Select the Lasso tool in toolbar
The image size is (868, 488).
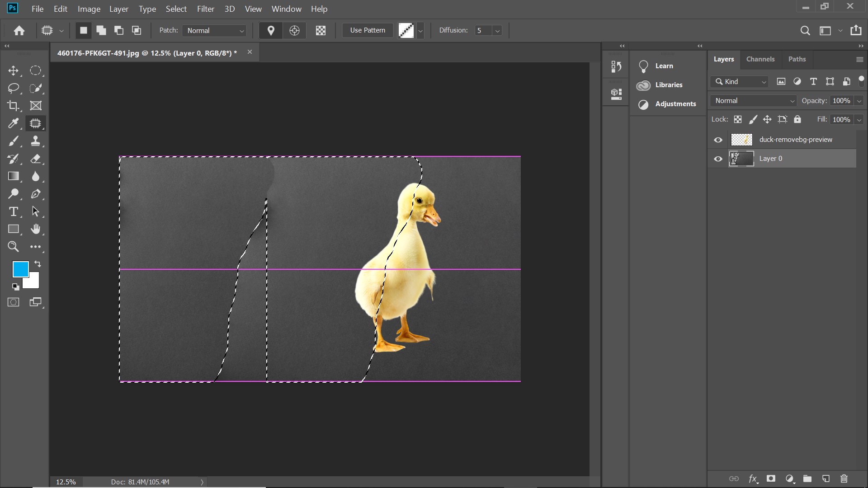click(14, 88)
